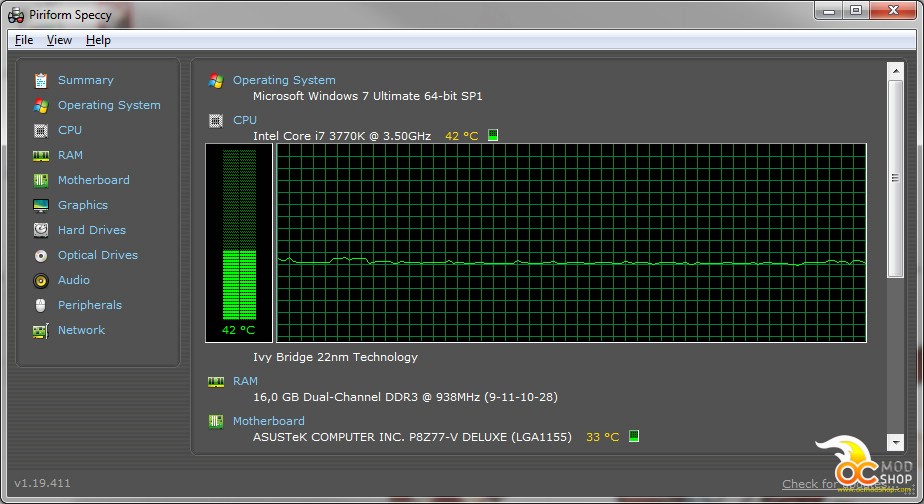Click '16,0 GB Dual-Channel DDR3' RAM line

point(405,397)
